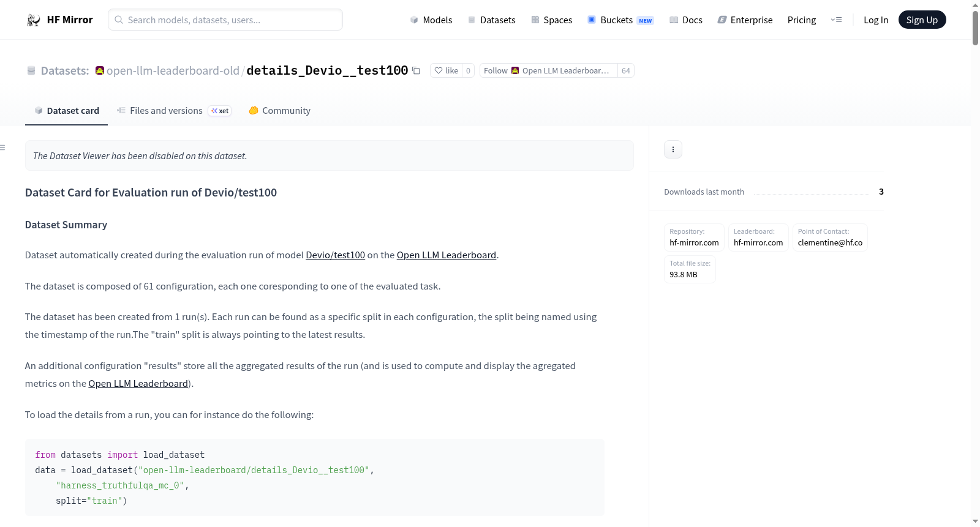Click the Log In link
Viewport: 980px width, 527px height.
pyautogui.click(x=876, y=20)
